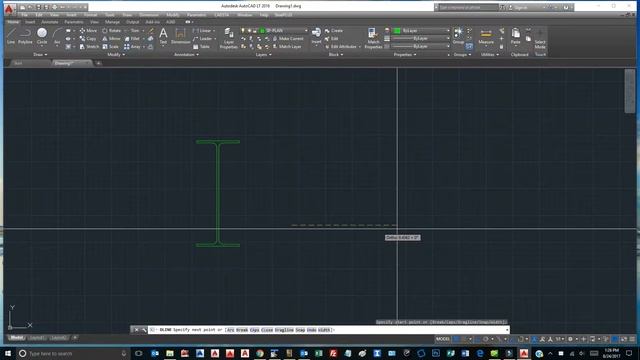Click the green layer color swatch
Screen dimensions: 640x360
point(262,31)
